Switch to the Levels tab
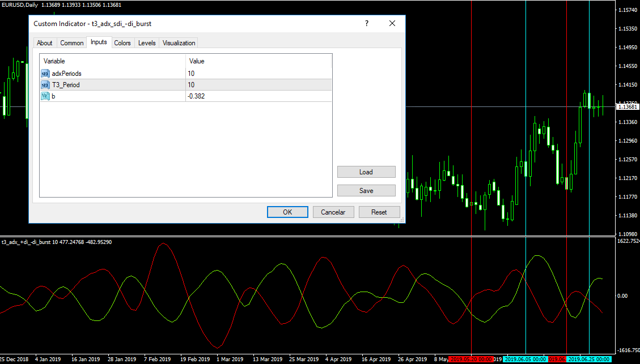 coord(147,43)
